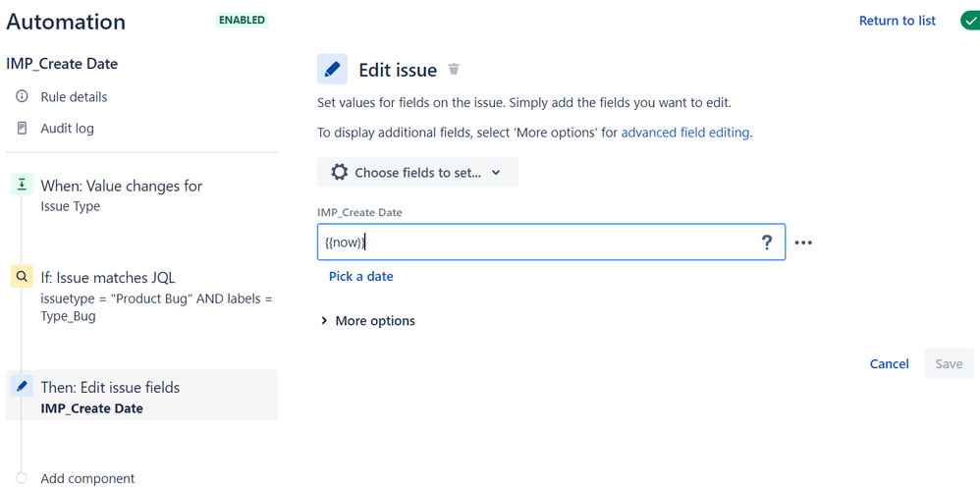
Task: Click the blue pencil Edit issue icon
Action: tap(333, 69)
